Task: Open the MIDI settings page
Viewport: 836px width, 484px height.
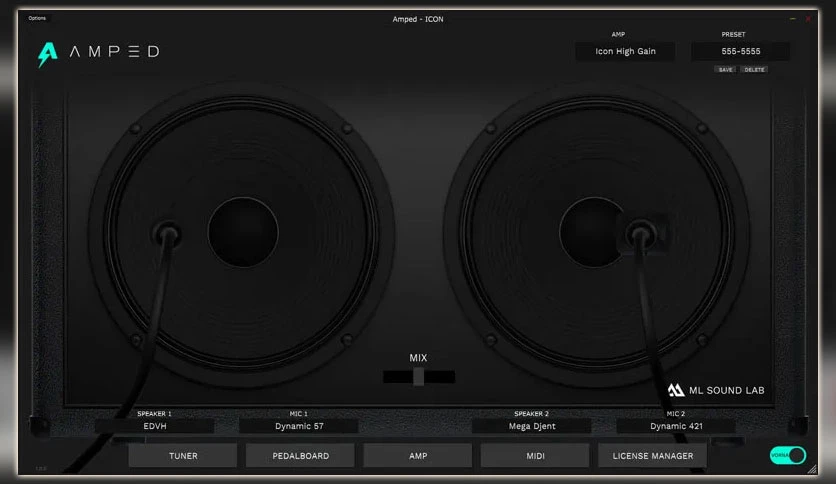Action: tap(535, 456)
